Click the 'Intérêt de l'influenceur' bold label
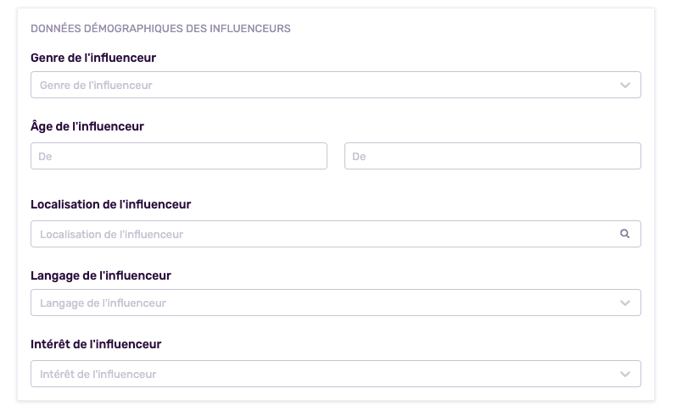This screenshot has width=688, height=411. [x=96, y=344]
